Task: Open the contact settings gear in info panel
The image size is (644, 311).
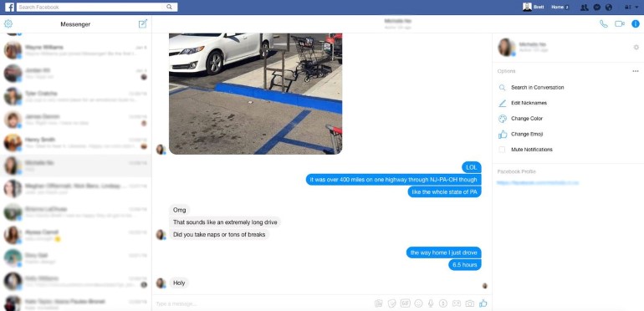Action: 636,48
